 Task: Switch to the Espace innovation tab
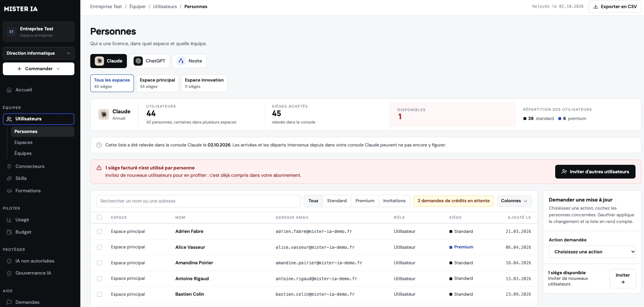point(204,83)
